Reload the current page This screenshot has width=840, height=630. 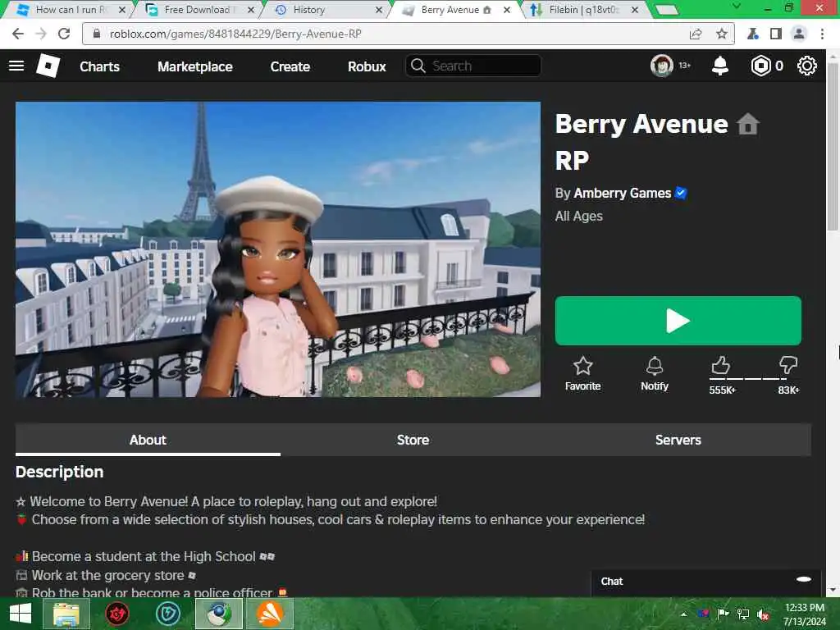(64, 34)
